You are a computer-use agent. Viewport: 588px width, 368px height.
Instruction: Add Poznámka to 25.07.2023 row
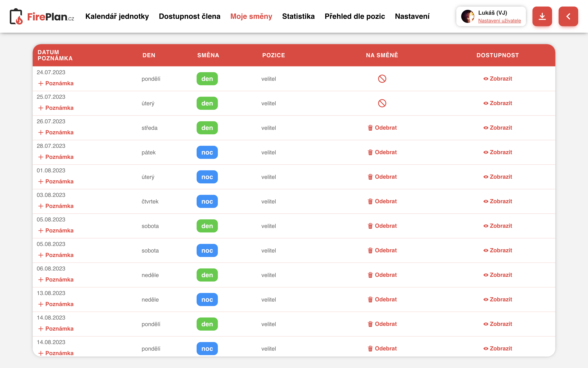pyautogui.click(x=56, y=108)
